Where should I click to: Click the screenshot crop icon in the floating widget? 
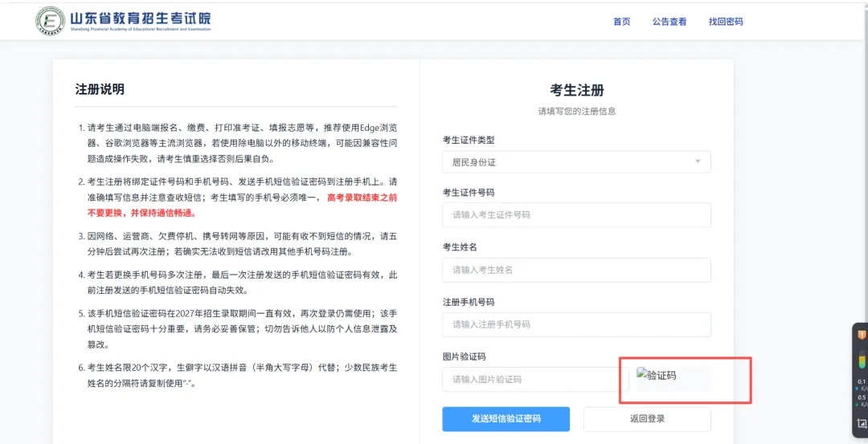862,424
